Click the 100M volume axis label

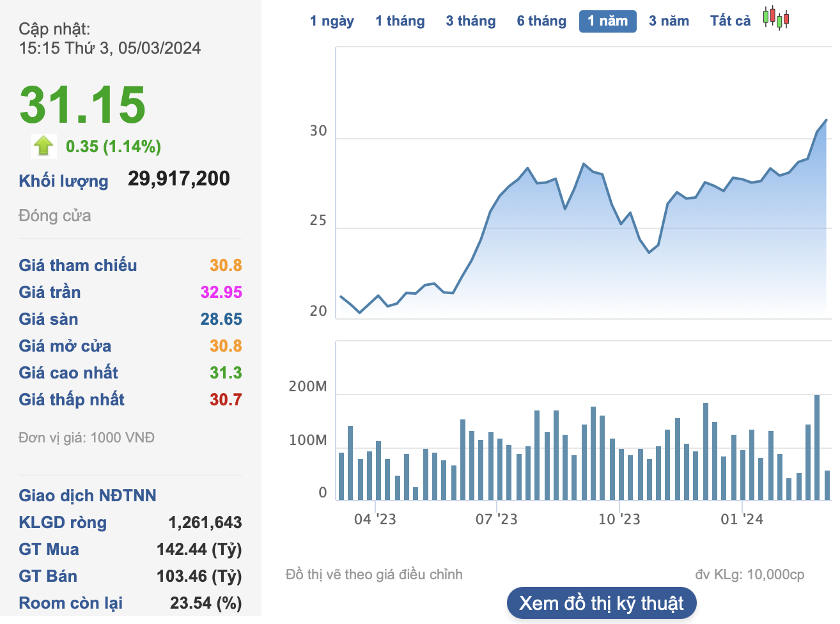coord(307,441)
